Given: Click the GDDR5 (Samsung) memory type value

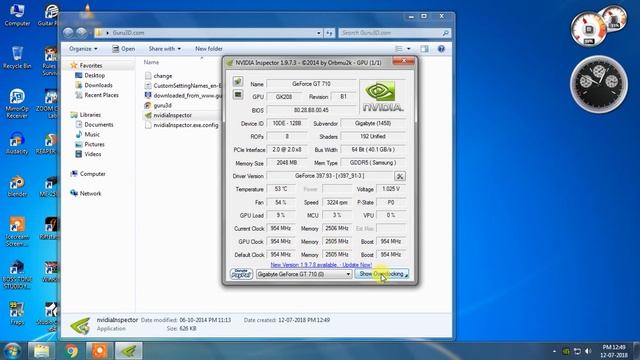Looking at the screenshot, I should point(373,163).
